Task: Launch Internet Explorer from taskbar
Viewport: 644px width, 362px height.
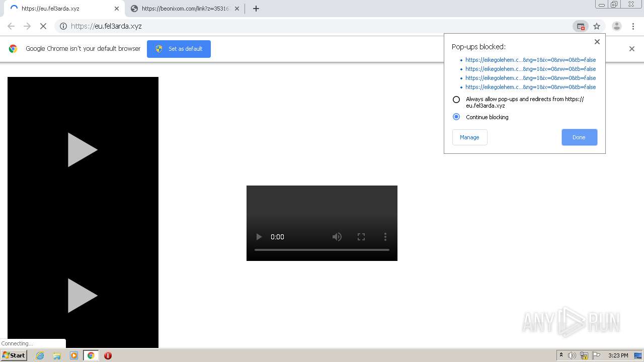Action: tap(40, 355)
